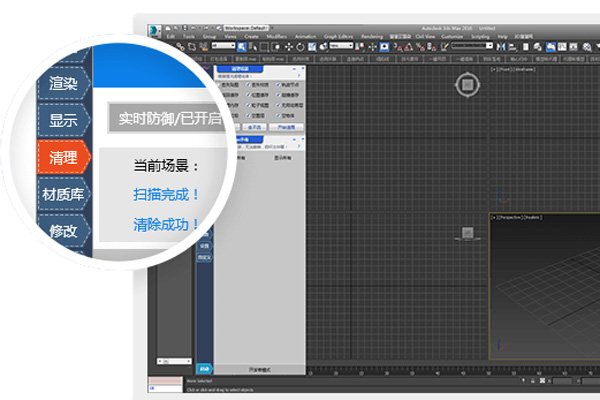Viewport: 600px width, 400px height.
Task: Open Select by Name tool
Action: 253,46
